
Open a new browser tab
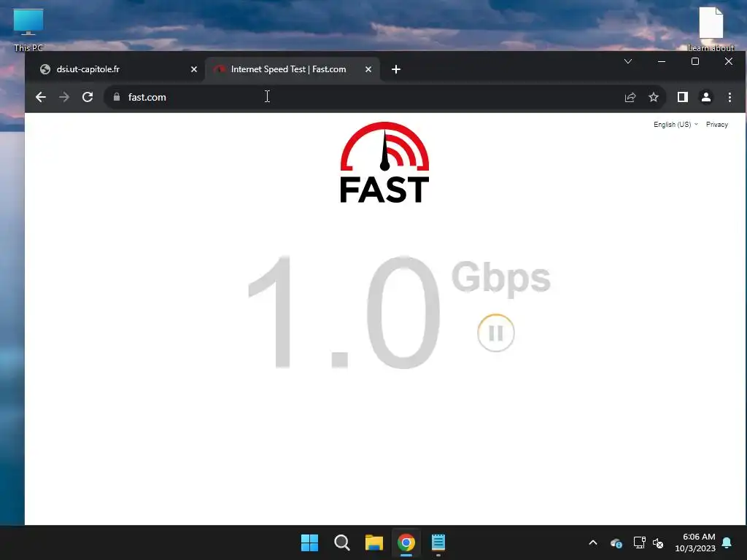pos(396,69)
